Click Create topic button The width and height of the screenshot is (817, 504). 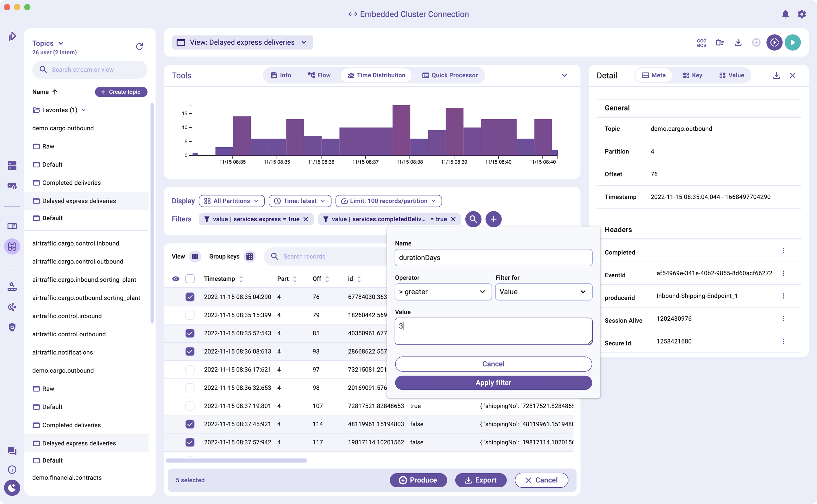[121, 92]
